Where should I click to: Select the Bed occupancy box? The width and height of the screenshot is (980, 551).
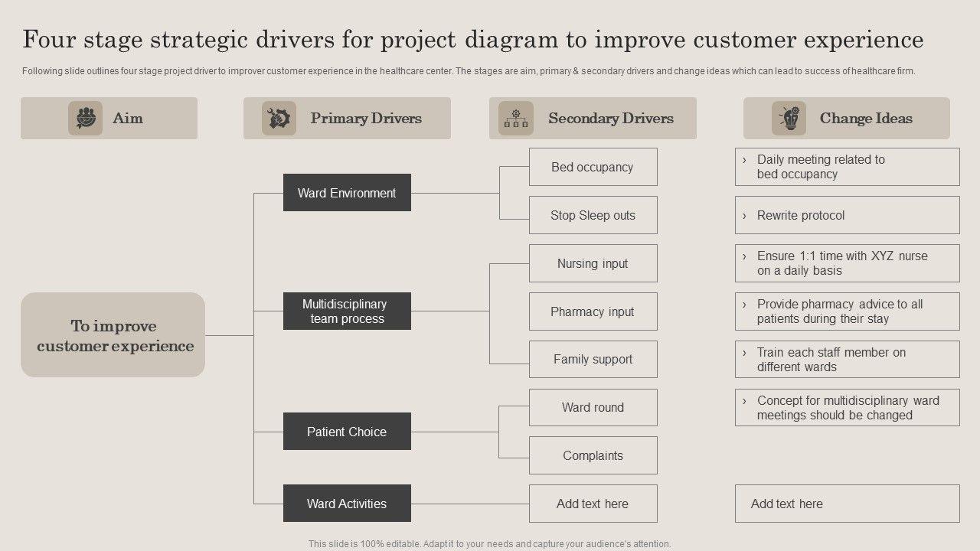[x=593, y=167]
